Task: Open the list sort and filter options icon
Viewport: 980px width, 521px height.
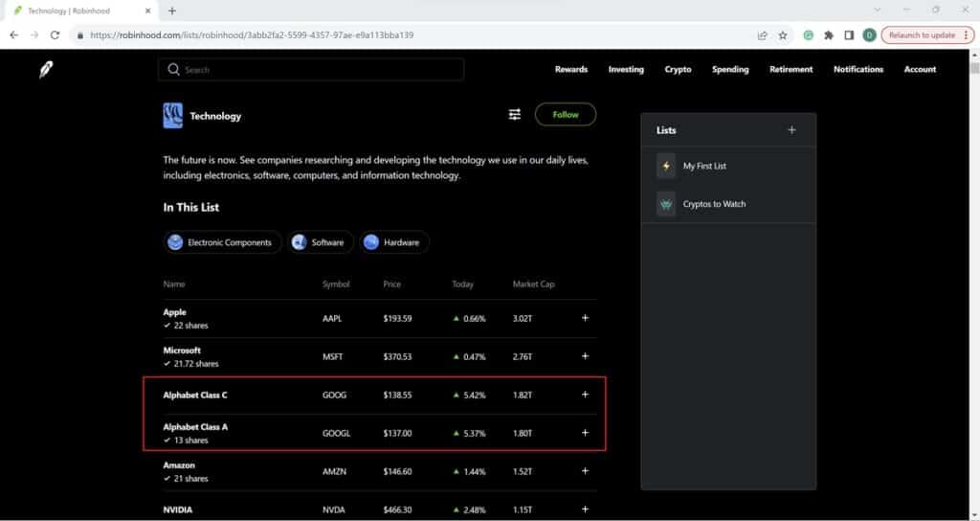Action: 514,115
